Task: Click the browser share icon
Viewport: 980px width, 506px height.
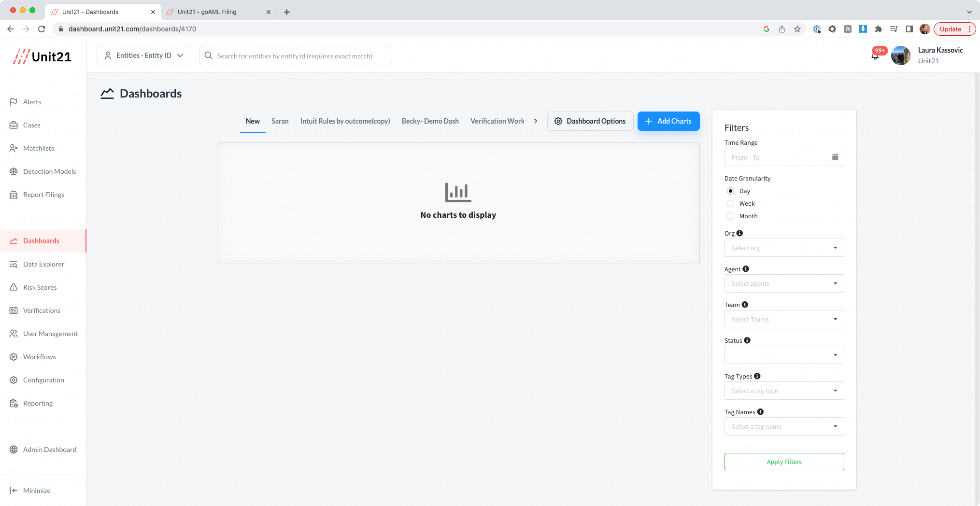Action: [x=782, y=29]
